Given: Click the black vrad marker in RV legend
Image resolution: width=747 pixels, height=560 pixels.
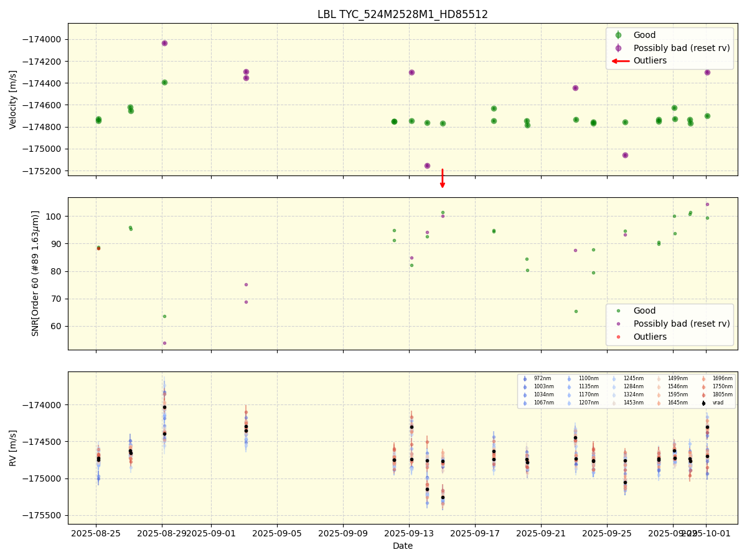Looking at the screenshot, I should pyautogui.click(x=703, y=403).
